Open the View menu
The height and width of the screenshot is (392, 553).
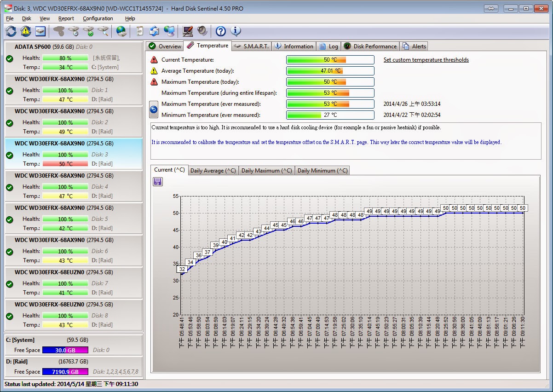click(45, 18)
